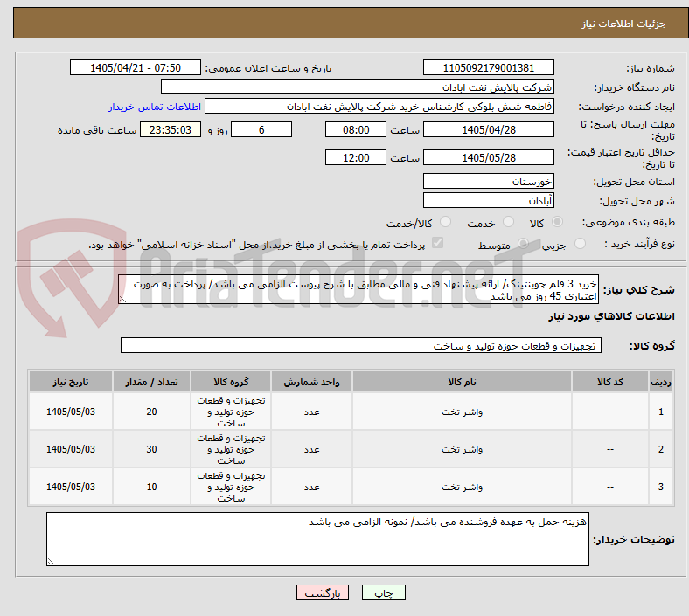Choose the متوسط purchase type radio

coord(523,243)
